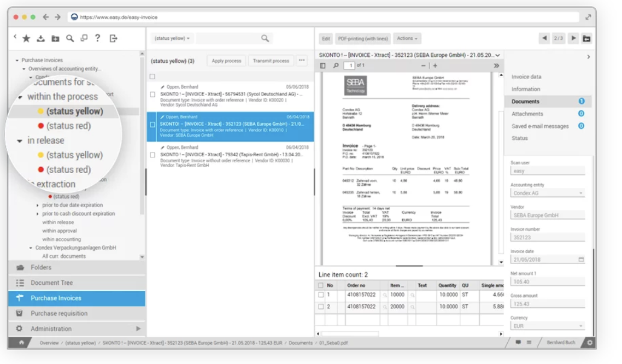Open search using the magnifier toolbar icon

click(x=71, y=39)
